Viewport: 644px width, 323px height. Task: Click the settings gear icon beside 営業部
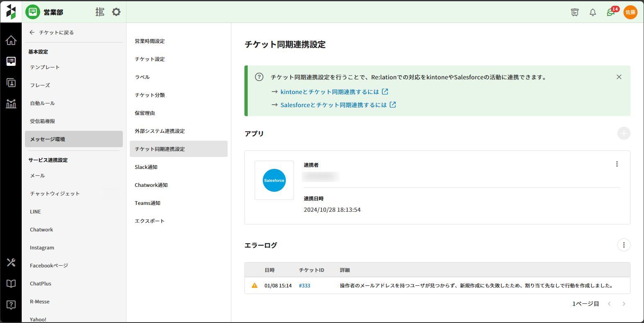(116, 12)
